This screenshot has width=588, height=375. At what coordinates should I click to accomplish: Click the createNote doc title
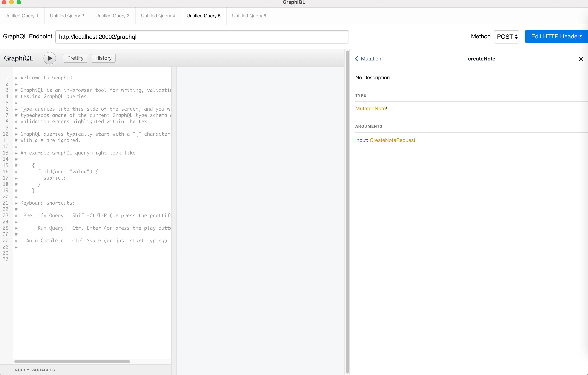pyautogui.click(x=481, y=59)
